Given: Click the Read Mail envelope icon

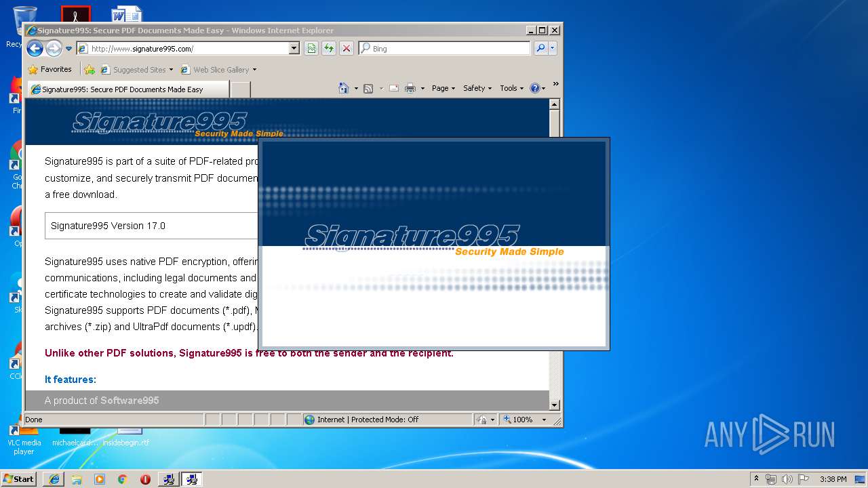Looking at the screenshot, I should (x=394, y=88).
